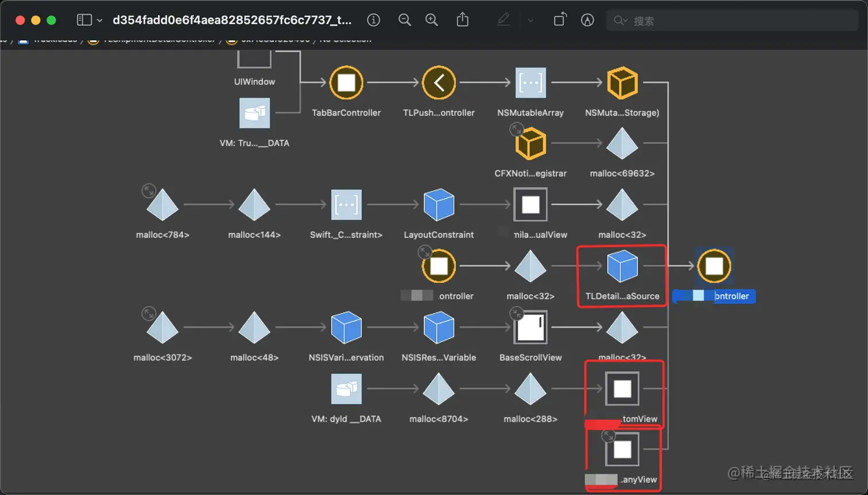The height and width of the screenshot is (495, 868).
Task: Select the NSISRes...Variable node
Action: (x=439, y=328)
